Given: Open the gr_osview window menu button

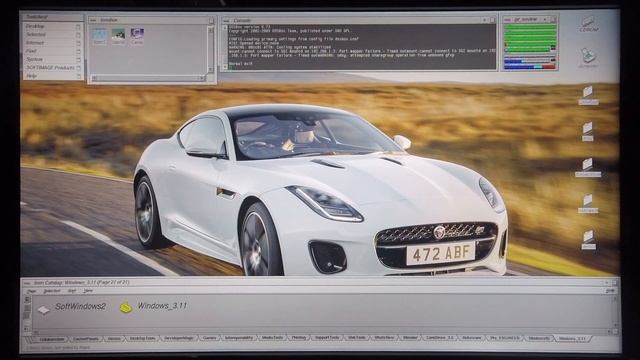Looking at the screenshot, I should pos(507,20).
